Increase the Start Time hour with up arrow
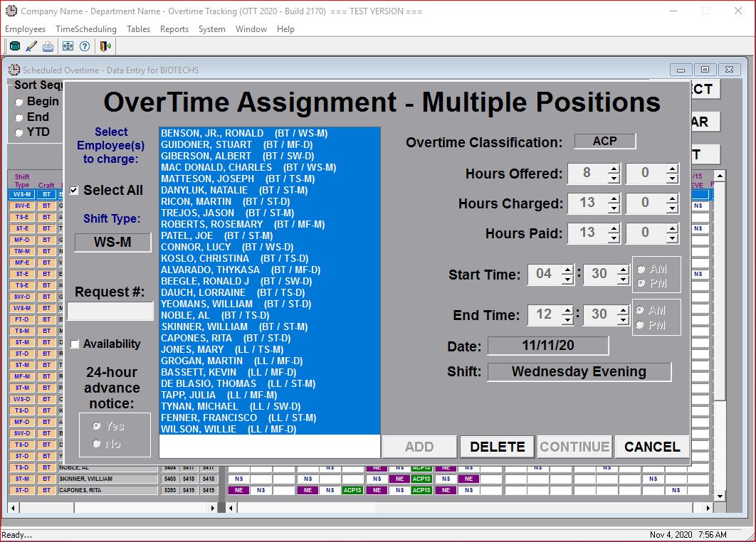Image resolution: width=756 pixels, height=542 pixels. (x=567, y=270)
